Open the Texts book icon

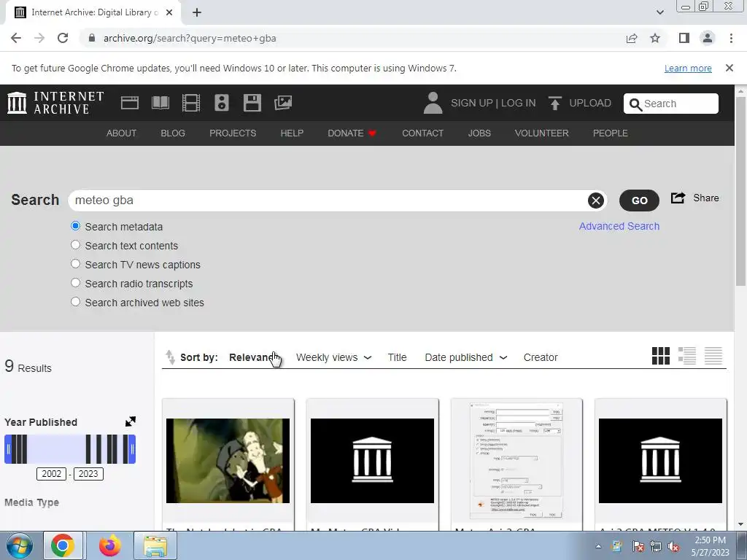tap(160, 103)
